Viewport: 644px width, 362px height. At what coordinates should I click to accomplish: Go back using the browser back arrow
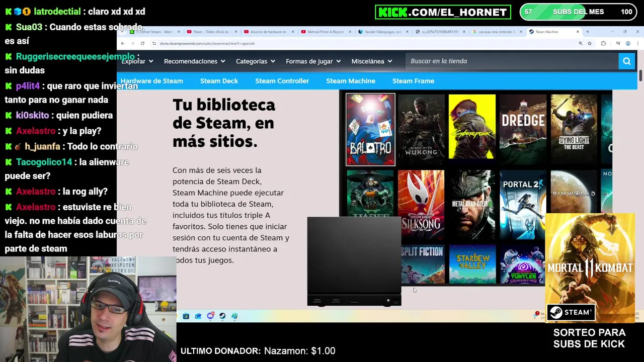(x=123, y=43)
